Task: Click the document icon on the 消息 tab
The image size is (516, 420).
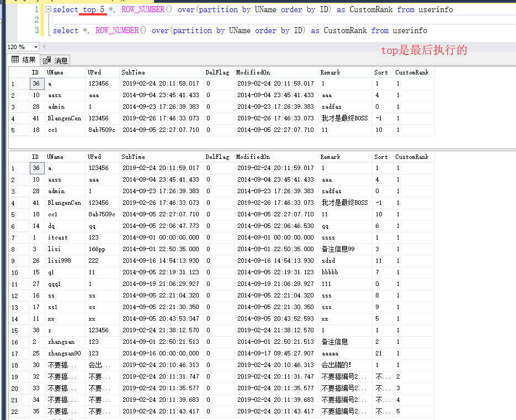Action: [x=47, y=60]
